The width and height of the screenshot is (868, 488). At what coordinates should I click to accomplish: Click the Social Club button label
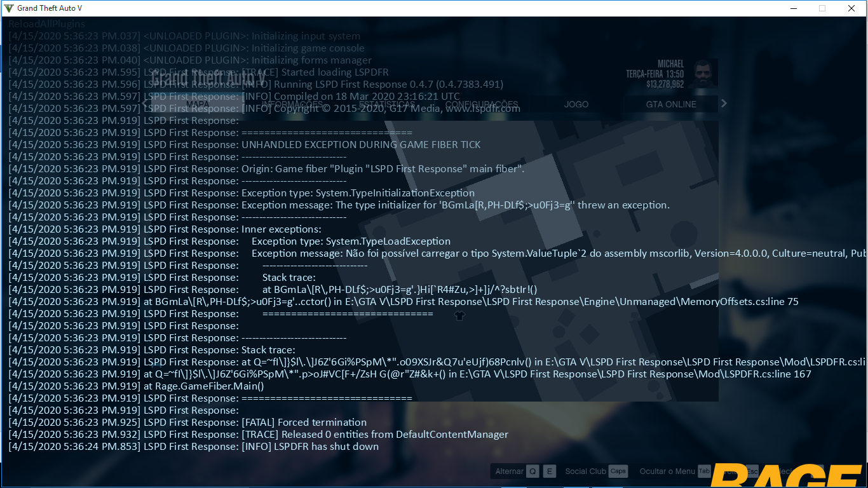[x=586, y=471]
